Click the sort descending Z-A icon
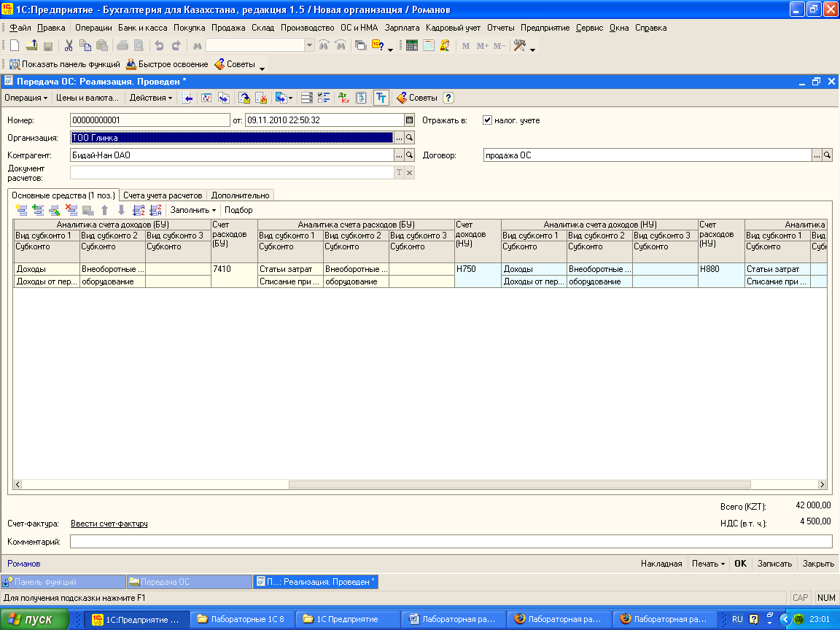Screen dimensions: 840x630 pyautogui.click(x=155, y=210)
